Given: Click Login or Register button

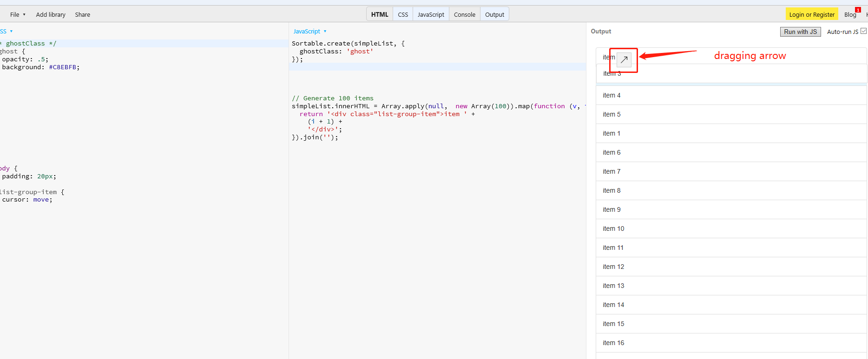Looking at the screenshot, I should 812,14.
